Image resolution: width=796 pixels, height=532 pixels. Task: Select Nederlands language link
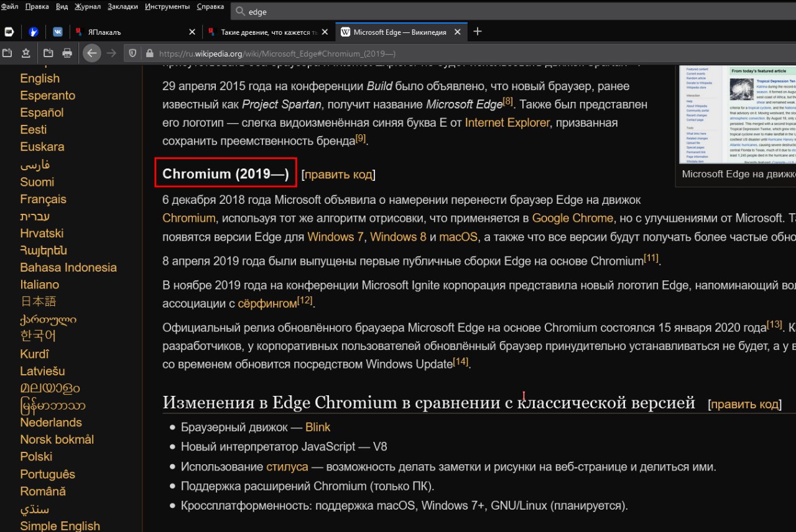pos(51,423)
